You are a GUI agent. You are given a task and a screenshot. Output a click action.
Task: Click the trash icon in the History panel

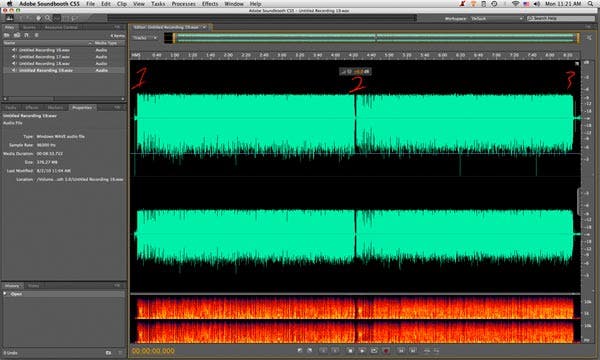(x=120, y=353)
